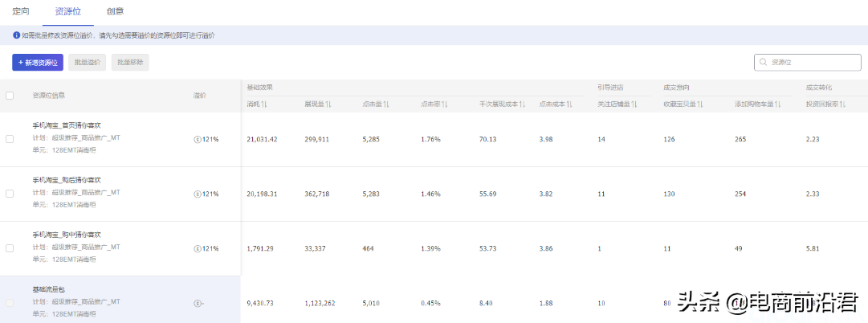This screenshot has height=323, width=868.
Task: Sort by 点击量 column sort icon
Action: click(386, 104)
